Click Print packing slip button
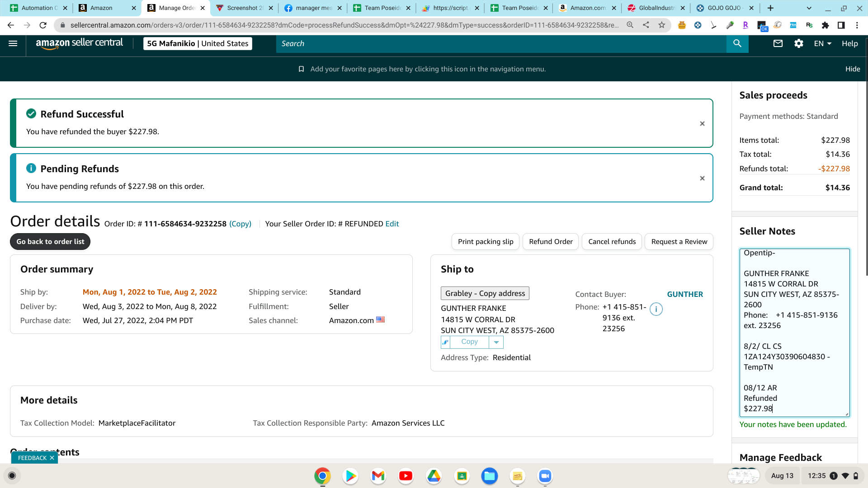This screenshot has height=488, width=868. (486, 242)
